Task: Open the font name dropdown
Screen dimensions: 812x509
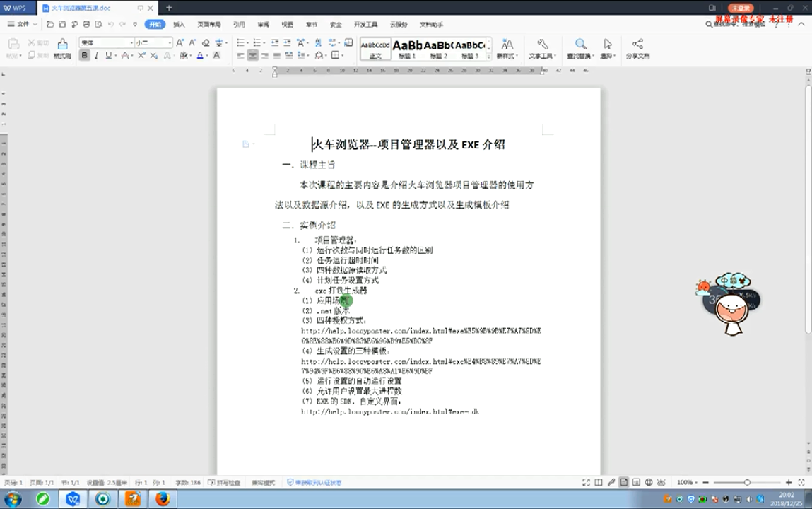Action: pos(131,42)
